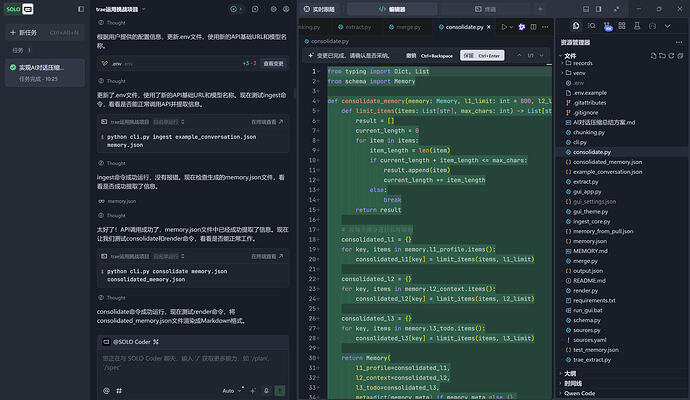Go to previous change with up arrow
This screenshot has height=400, width=690.
(x=519, y=55)
